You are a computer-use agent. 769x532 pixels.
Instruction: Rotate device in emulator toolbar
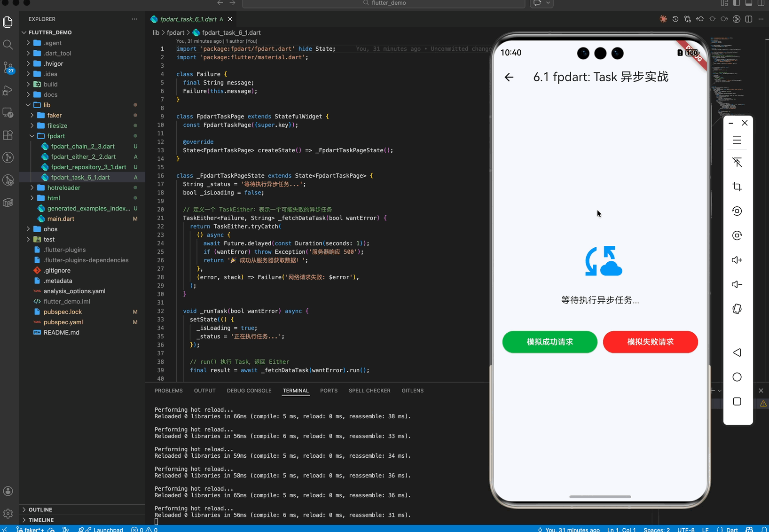pyautogui.click(x=737, y=309)
